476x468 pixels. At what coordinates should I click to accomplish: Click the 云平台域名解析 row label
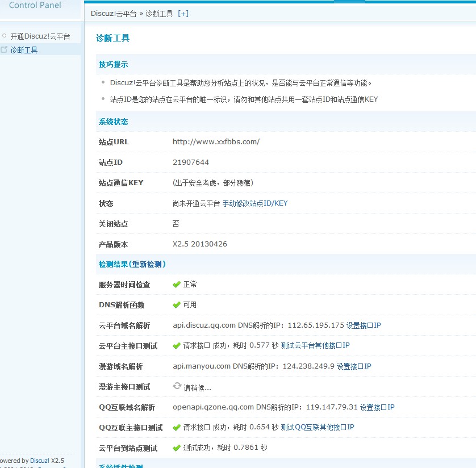[124, 325]
